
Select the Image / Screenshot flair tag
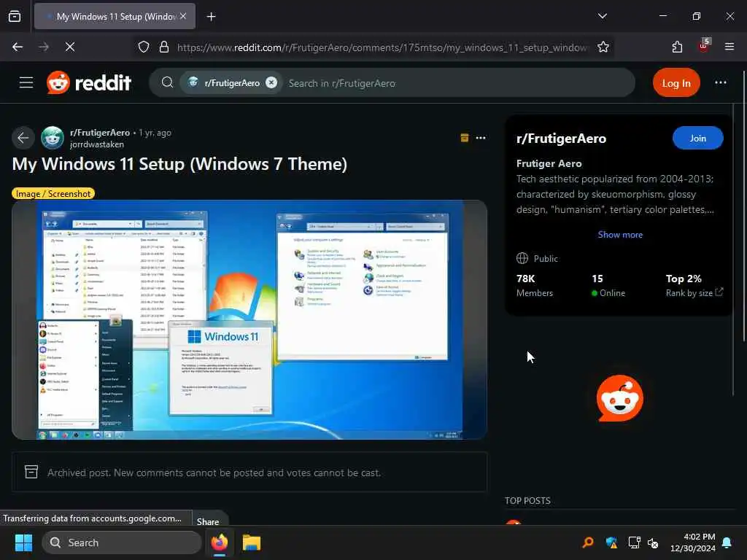coord(53,193)
